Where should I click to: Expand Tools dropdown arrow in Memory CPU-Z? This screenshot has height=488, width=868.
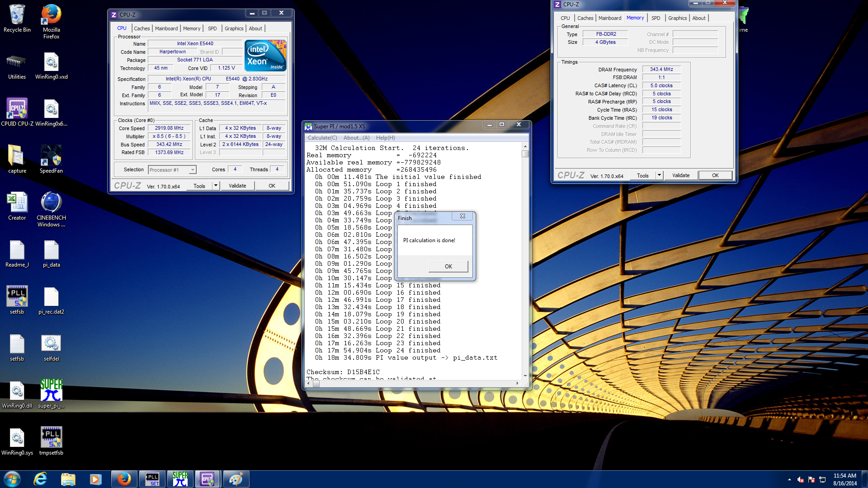(x=659, y=175)
